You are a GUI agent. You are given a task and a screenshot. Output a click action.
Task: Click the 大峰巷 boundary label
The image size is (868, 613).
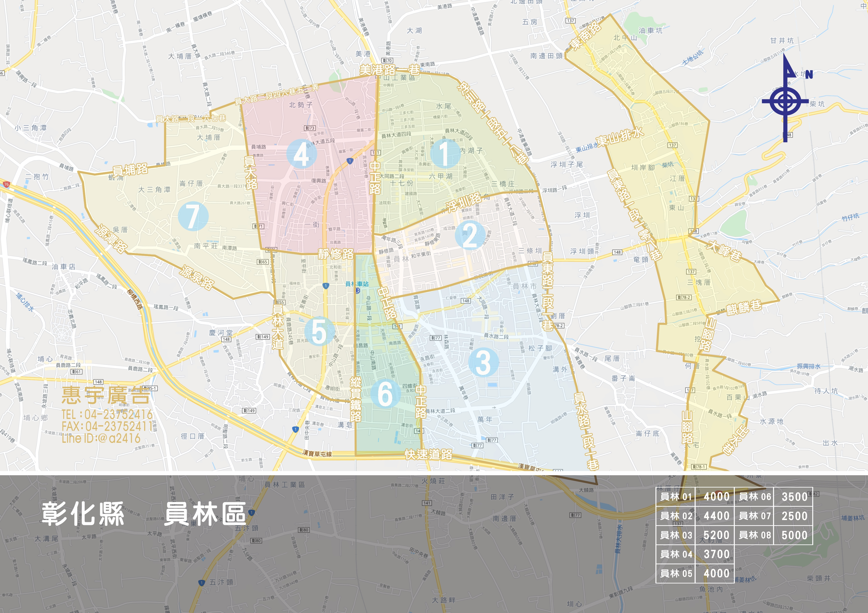tap(724, 251)
